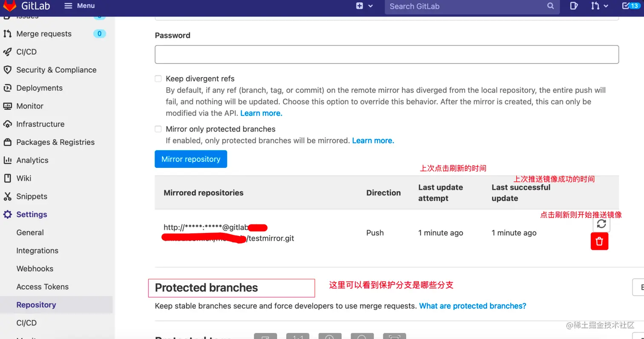Open Integrations settings
The image size is (644, 339).
point(37,251)
